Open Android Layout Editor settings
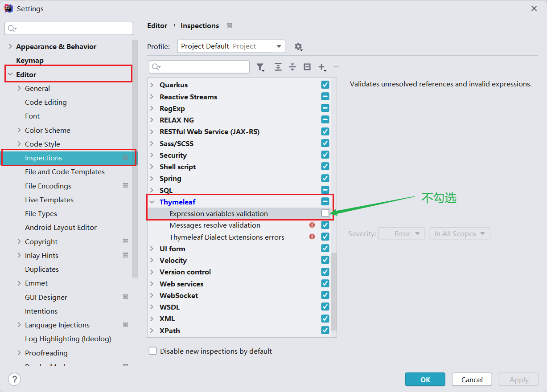The image size is (547, 392). (61, 227)
